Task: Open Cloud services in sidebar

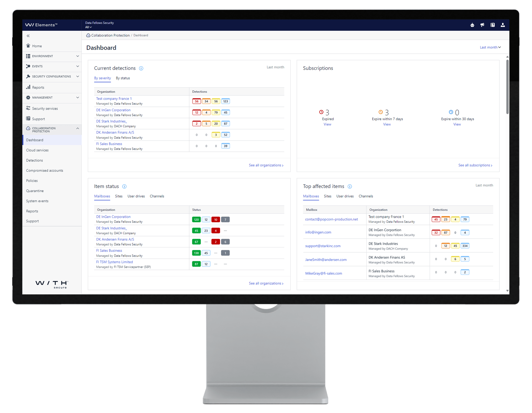Action: click(x=37, y=150)
